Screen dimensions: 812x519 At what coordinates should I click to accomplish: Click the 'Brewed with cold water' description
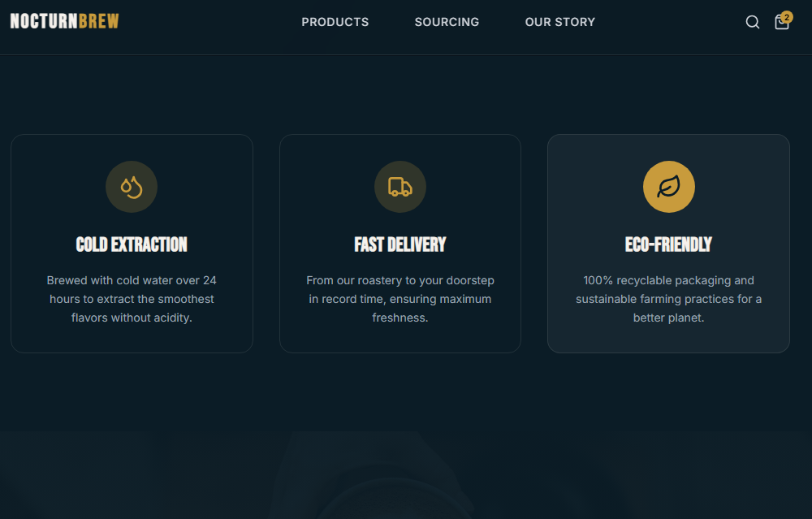[132, 299]
